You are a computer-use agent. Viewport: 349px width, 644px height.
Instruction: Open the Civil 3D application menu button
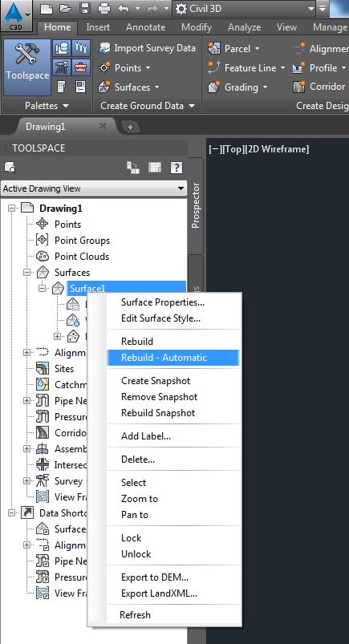pyautogui.click(x=15, y=15)
